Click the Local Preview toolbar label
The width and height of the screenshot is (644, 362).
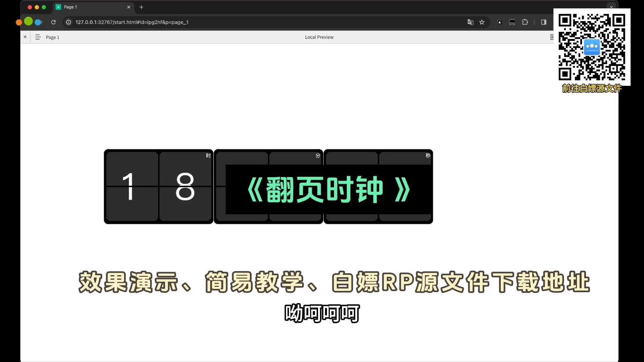click(x=319, y=37)
